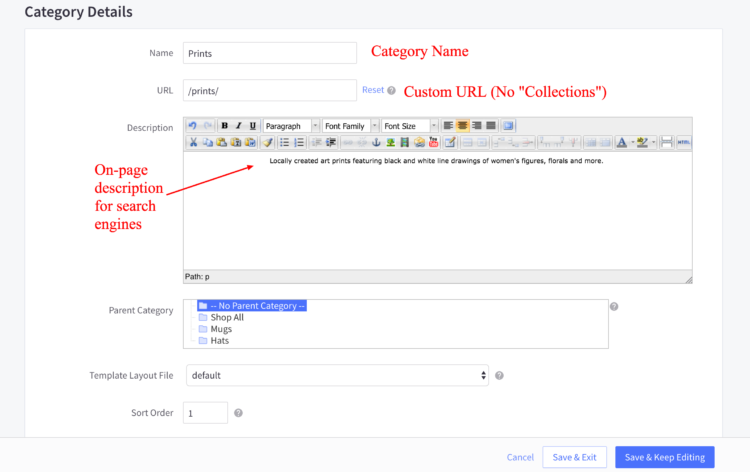
Task: Insert an anchor
Action: [x=376, y=142]
